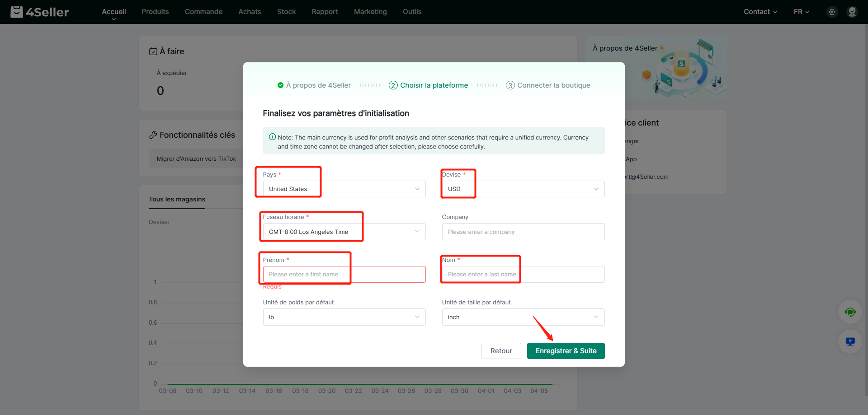
Task: Click the 4Seller logo icon
Action: click(17, 12)
